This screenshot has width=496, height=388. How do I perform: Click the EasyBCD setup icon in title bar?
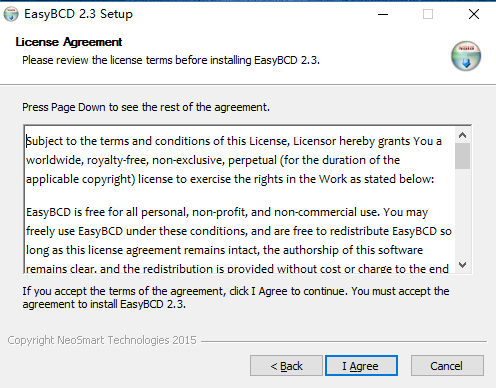pyautogui.click(x=11, y=14)
